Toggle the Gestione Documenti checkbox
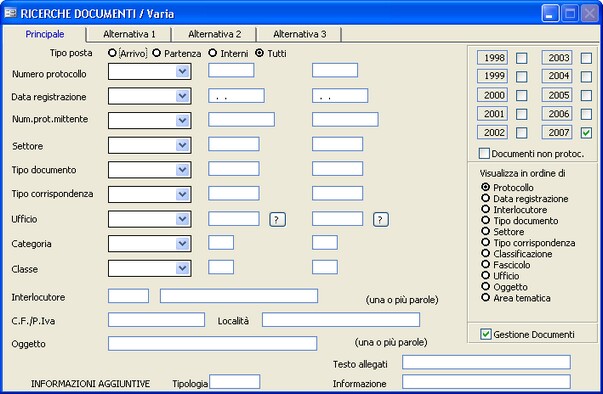Screen dimensions: 603x394 tap(486, 334)
